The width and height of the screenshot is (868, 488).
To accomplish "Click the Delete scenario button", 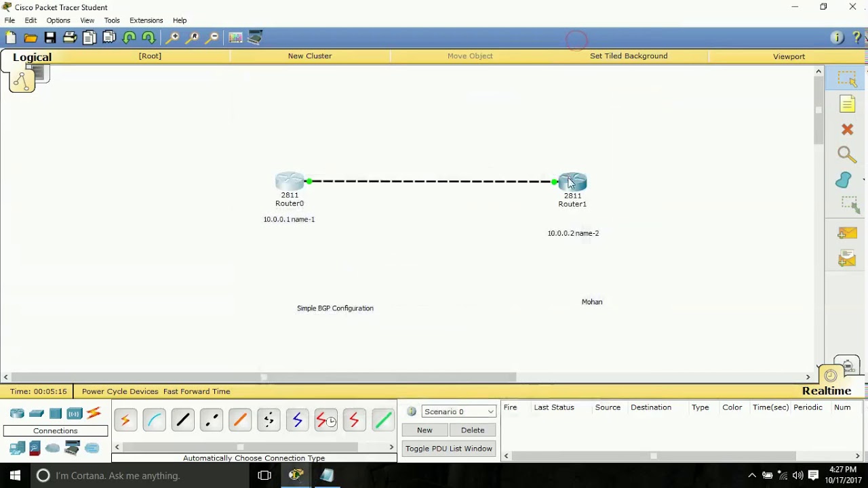I will coord(473,430).
